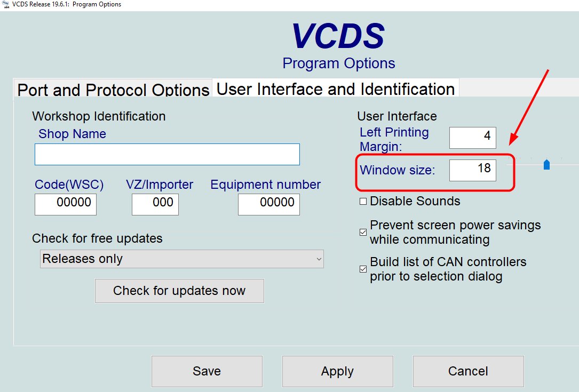The image size is (579, 392).
Task: Click the Window size slider handle
Action: pyautogui.click(x=546, y=165)
